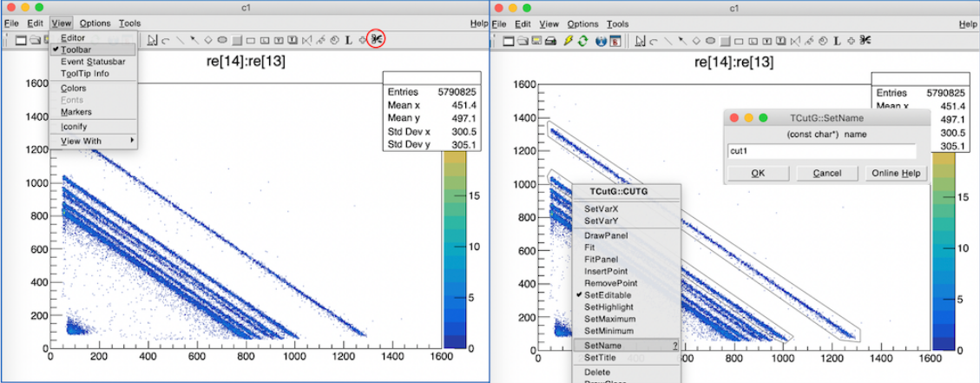
Task: Uncheck Toolbar in the View menu
Action: pyautogui.click(x=93, y=50)
